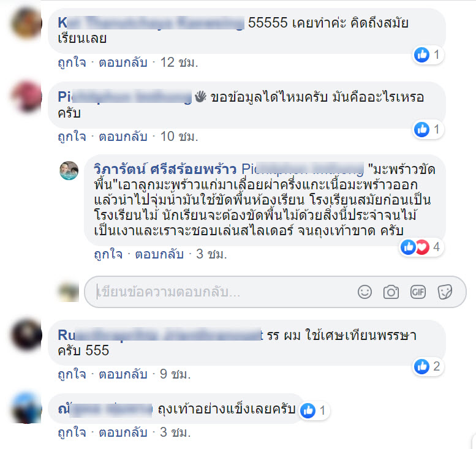The width and height of the screenshot is (476, 449).
Task: Reply to วิภารัตน์ ศรีสร้อยพร้าว's comment
Action: (159, 254)
